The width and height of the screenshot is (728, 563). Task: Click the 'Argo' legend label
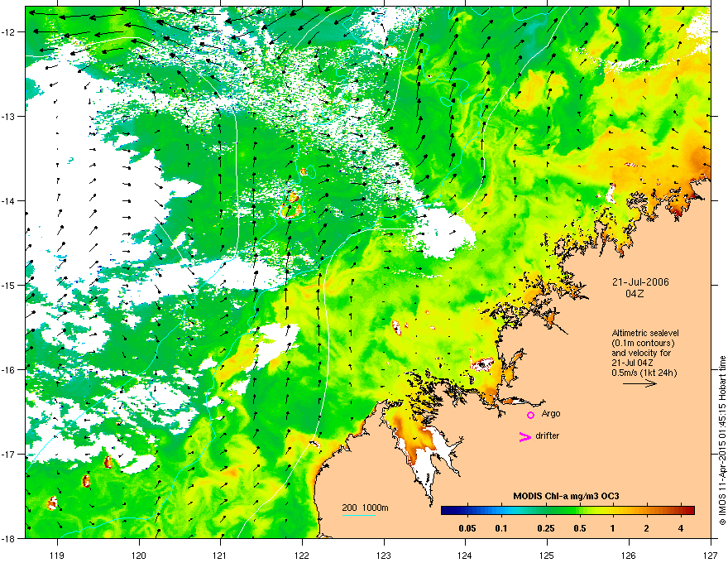[x=551, y=413]
